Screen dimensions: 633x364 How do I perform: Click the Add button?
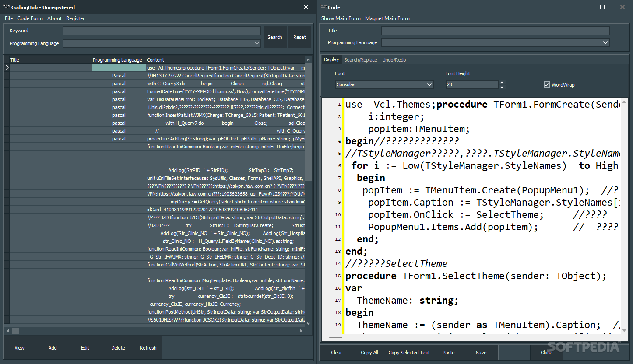pyautogui.click(x=53, y=348)
